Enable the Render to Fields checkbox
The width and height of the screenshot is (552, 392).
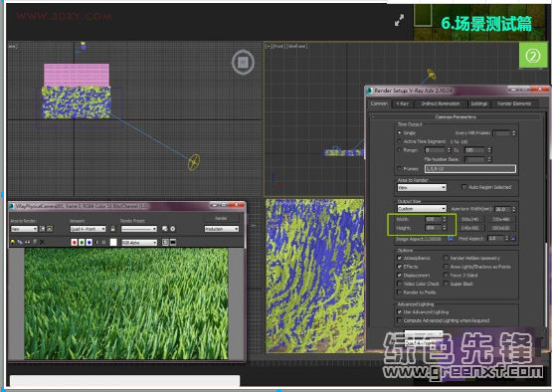400,293
